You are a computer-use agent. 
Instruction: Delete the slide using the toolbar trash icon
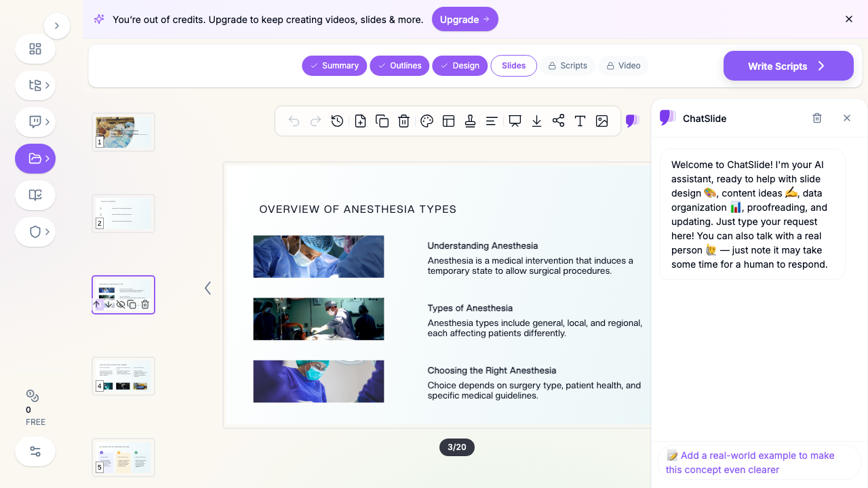pos(403,121)
